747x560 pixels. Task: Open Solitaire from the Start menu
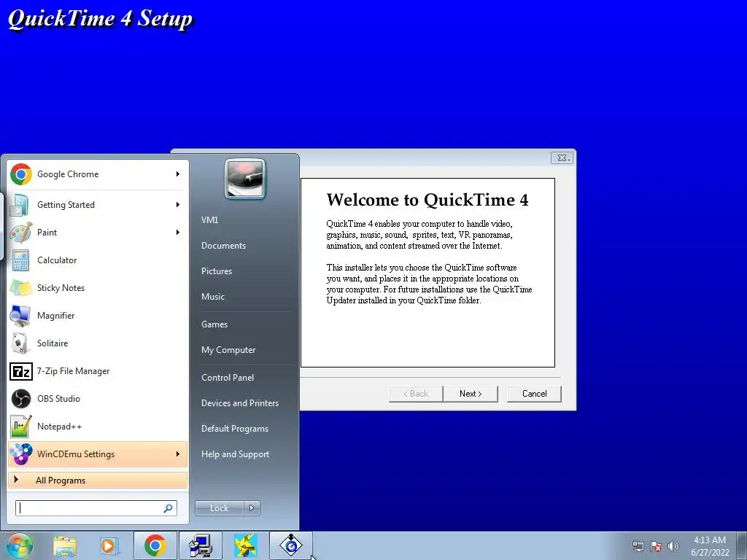tap(98, 343)
